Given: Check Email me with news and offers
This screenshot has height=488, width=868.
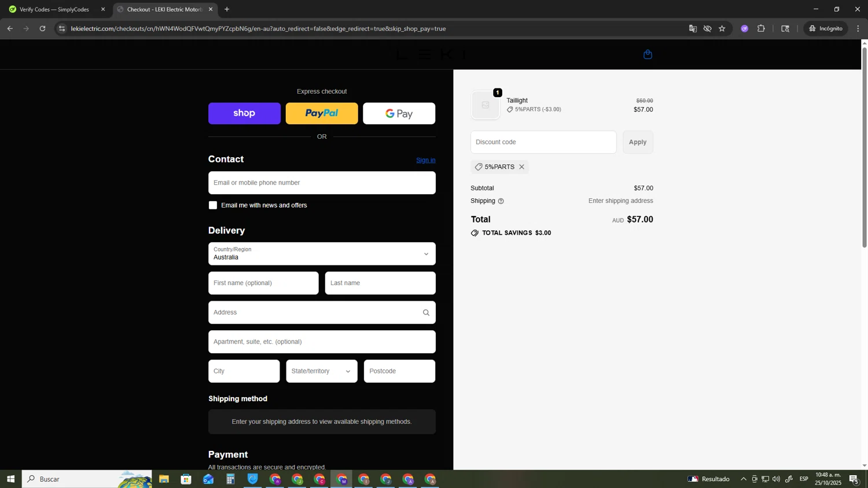Looking at the screenshot, I should [213, 205].
